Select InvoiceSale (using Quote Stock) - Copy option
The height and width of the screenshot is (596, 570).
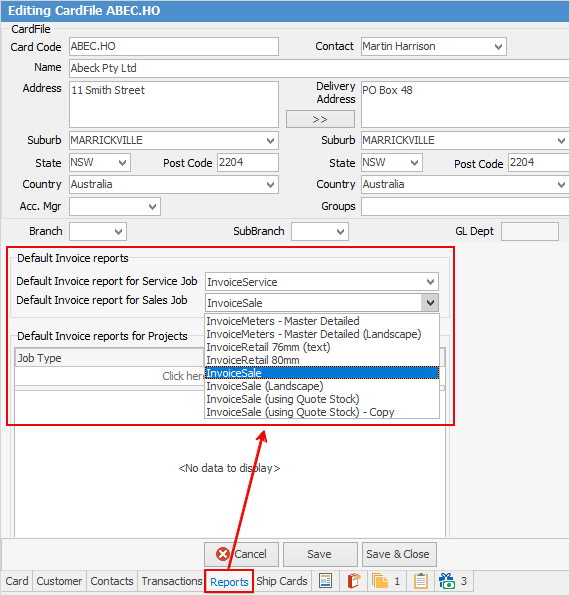322,412
